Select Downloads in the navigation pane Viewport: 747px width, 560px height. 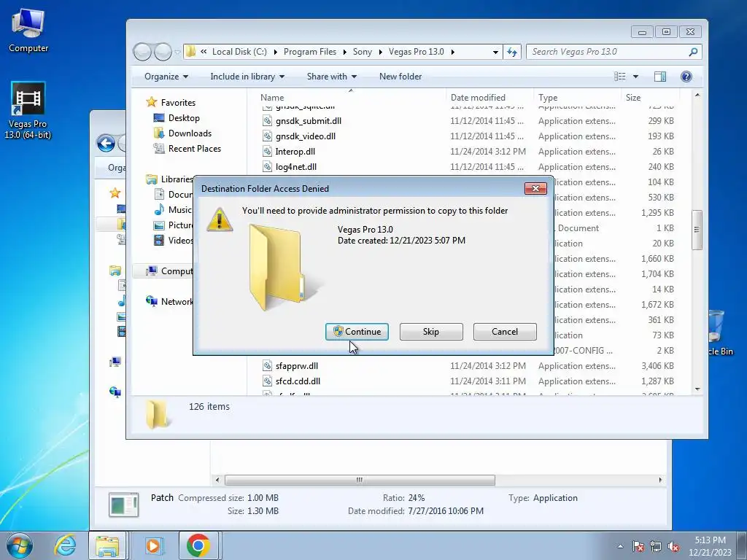pos(190,133)
